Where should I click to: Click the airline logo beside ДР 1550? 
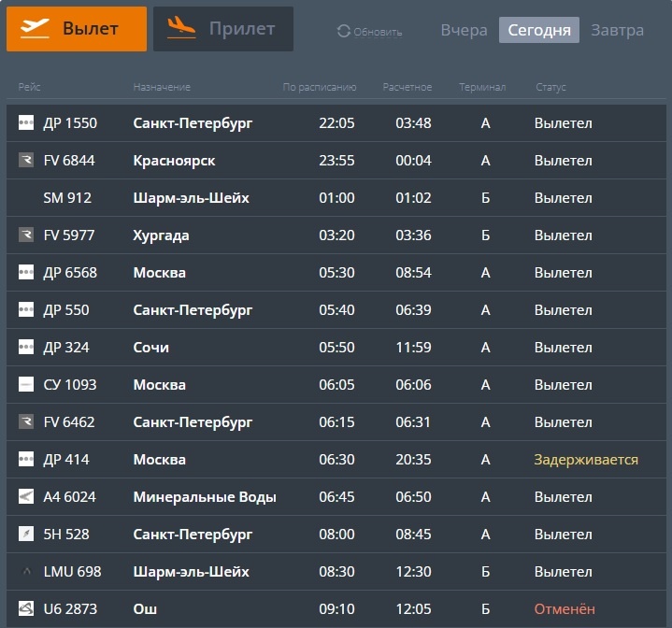(x=26, y=122)
